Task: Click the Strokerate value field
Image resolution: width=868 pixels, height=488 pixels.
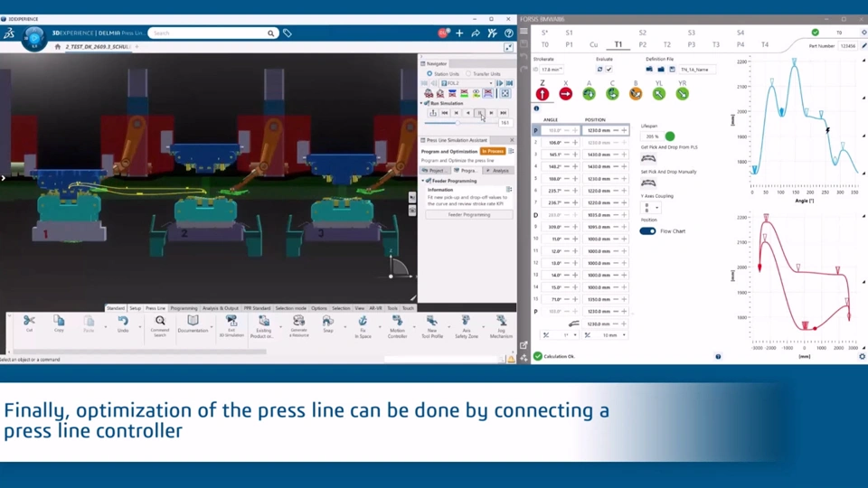Action: pos(552,70)
